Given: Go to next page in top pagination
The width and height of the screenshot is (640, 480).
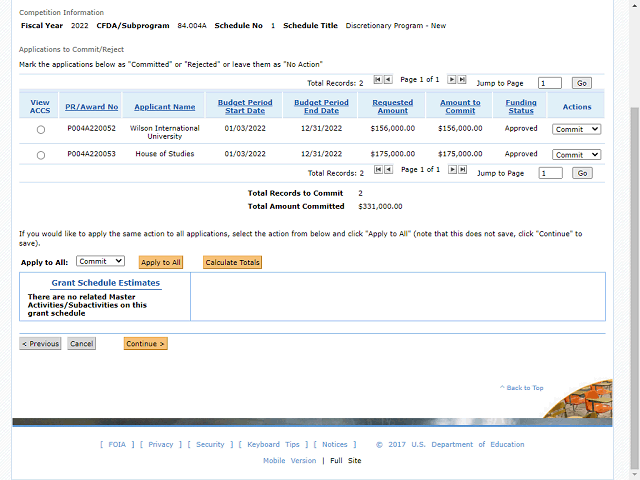Looking at the screenshot, I should click(x=451, y=80).
